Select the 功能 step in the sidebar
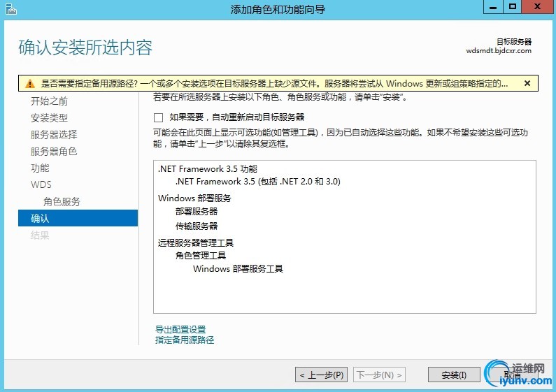This screenshot has height=392, width=556. (40, 168)
